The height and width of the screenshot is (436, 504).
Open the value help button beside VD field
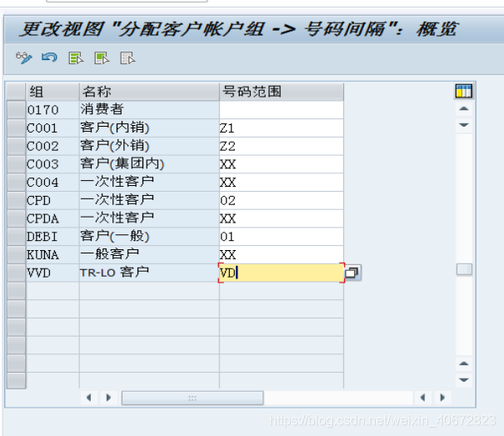(352, 273)
